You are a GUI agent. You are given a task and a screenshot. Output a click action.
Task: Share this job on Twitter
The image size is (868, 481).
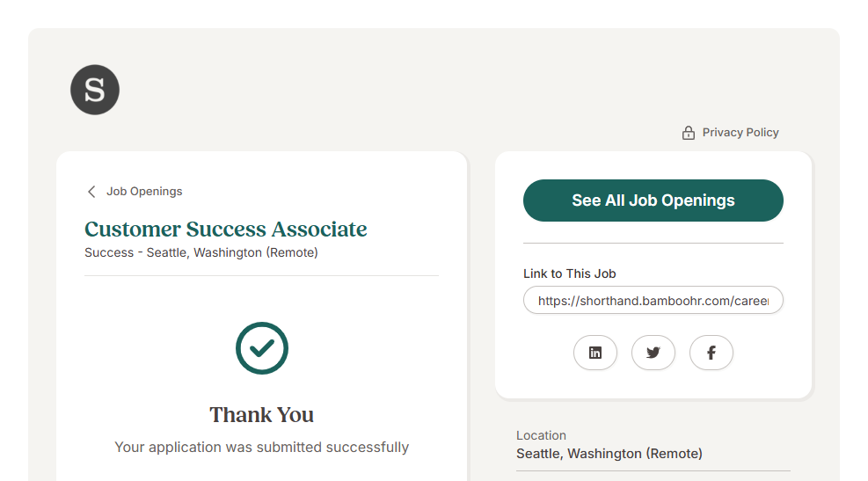pyautogui.click(x=653, y=353)
